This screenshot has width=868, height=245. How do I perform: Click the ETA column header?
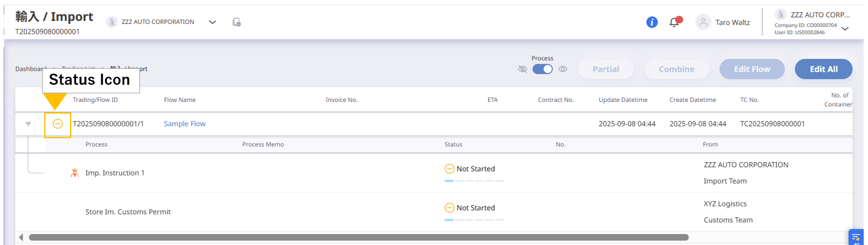[x=493, y=100]
